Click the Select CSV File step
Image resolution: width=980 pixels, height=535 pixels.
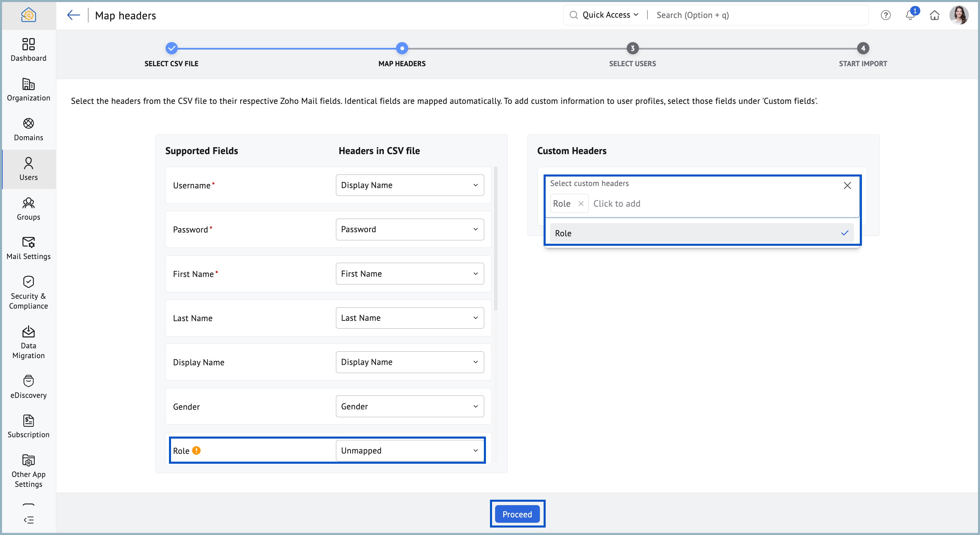click(172, 49)
